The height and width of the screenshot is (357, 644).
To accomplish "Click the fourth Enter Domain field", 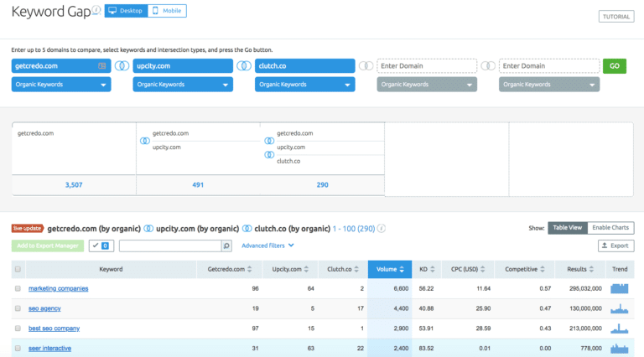I will click(x=427, y=65).
